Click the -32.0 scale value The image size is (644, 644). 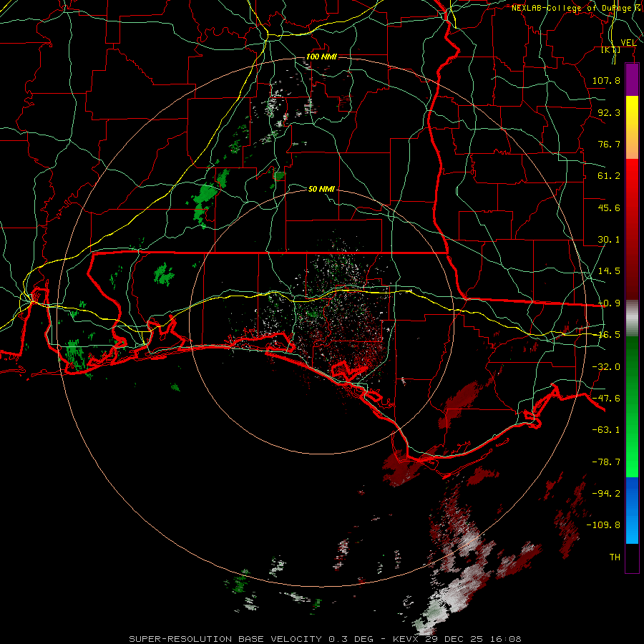(606, 367)
